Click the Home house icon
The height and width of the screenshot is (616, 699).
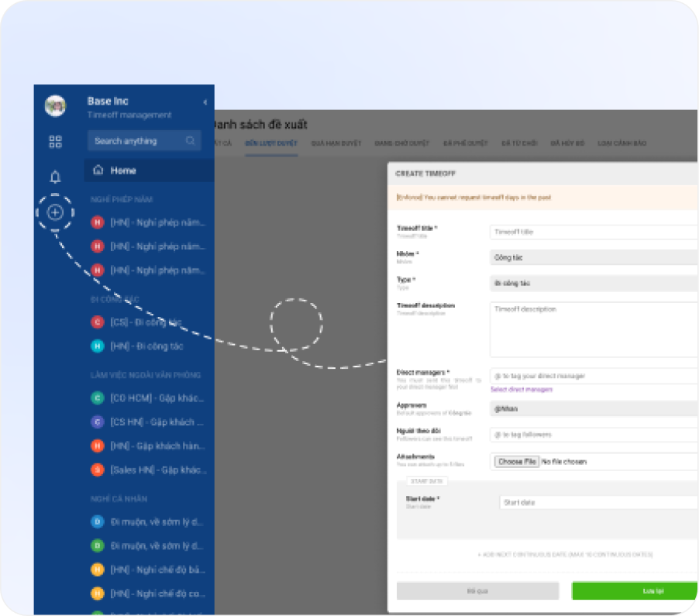98,170
